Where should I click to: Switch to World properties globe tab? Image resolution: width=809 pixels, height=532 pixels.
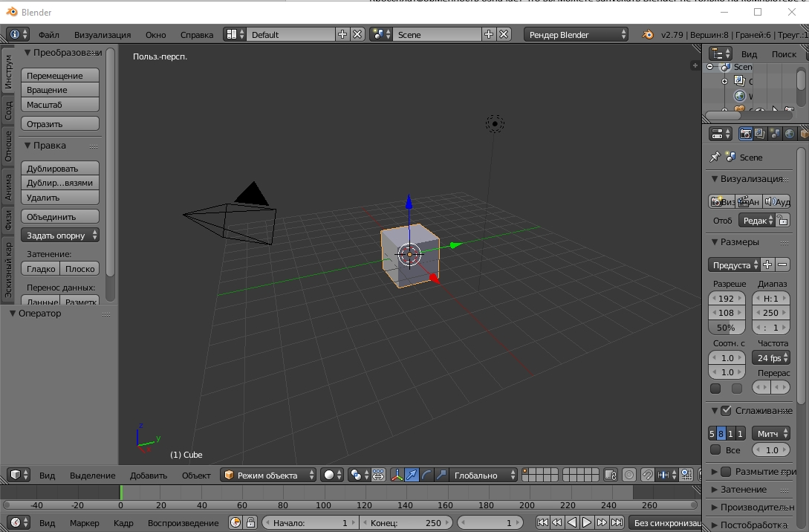[x=790, y=134]
